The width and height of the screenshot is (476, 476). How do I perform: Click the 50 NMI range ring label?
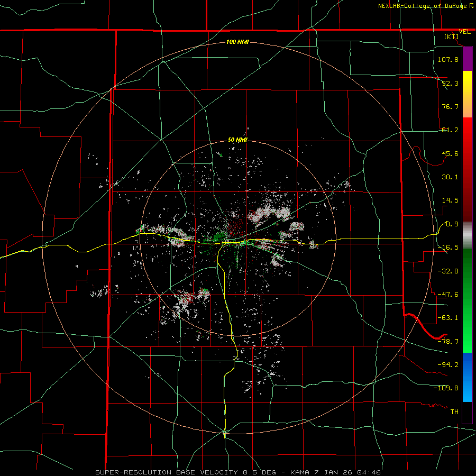pyautogui.click(x=237, y=140)
